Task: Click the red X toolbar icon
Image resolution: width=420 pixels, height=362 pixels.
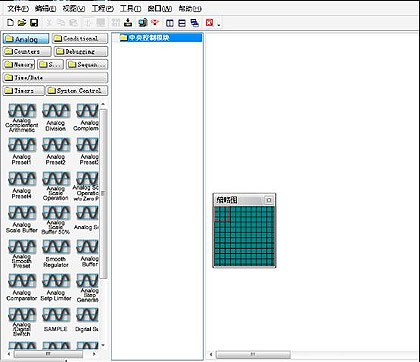Action: tap(209, 23)
